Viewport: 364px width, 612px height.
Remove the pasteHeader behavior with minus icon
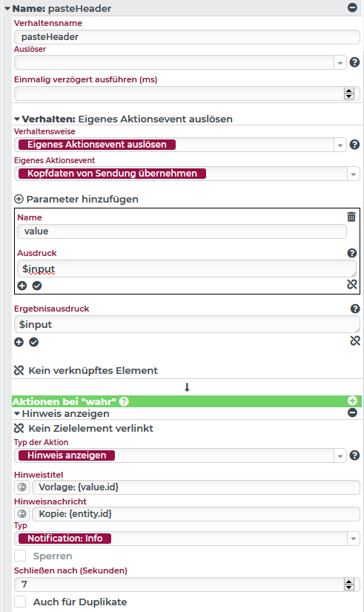(x=352, y=7)
